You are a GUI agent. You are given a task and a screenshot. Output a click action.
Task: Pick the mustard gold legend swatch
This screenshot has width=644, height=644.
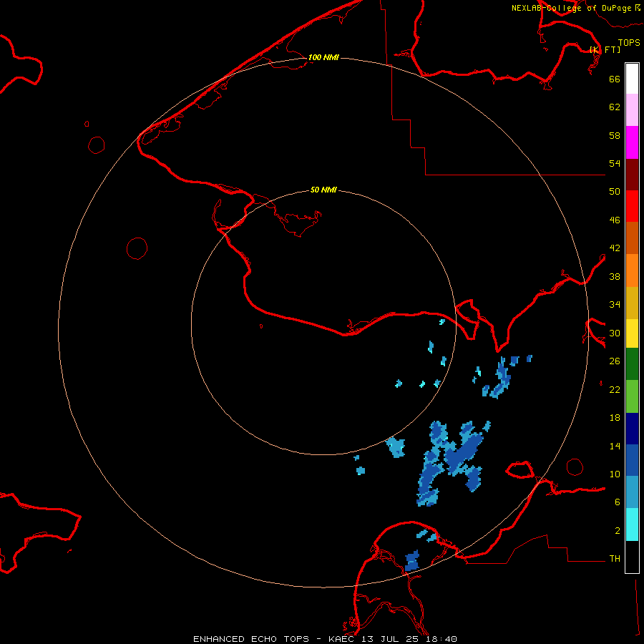(x=632, y=303)
